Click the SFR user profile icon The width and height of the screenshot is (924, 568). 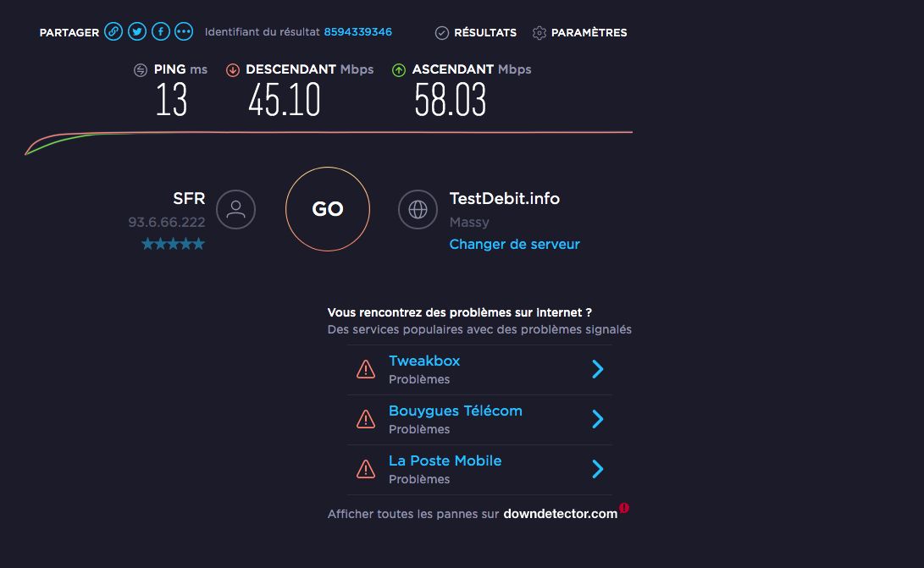(235, 209)
